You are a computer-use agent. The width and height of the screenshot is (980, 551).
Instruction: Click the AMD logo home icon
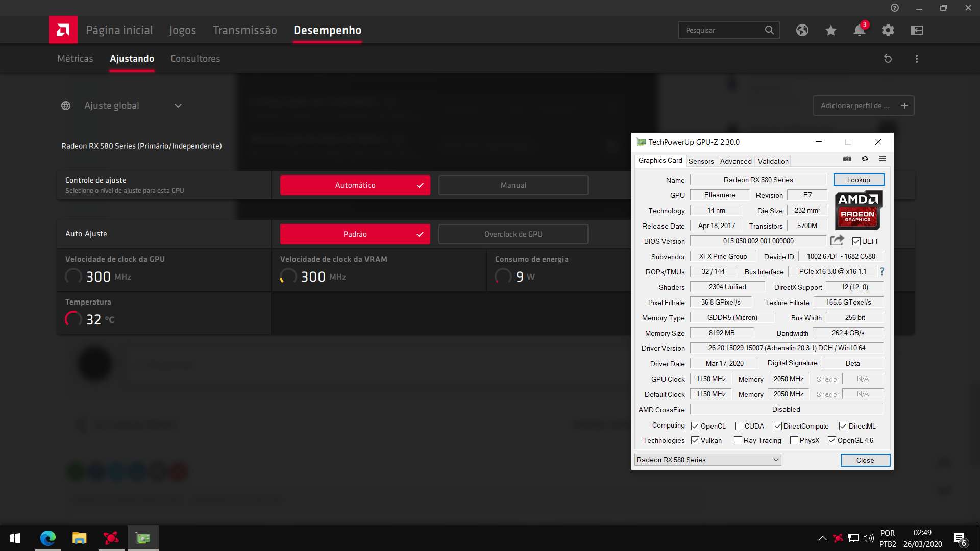63,30
